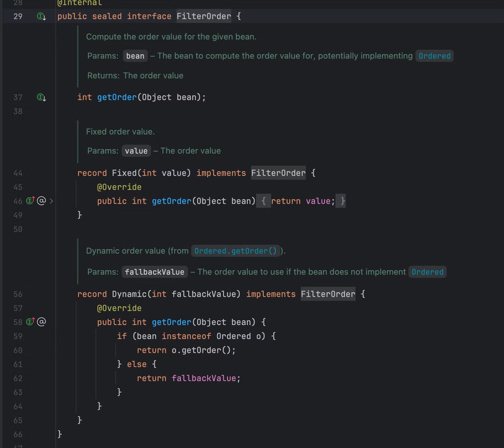This screenshot has width=504, height=448.
Task: Click FilterOrder name in the interface declaration
Action: [204, 16]
